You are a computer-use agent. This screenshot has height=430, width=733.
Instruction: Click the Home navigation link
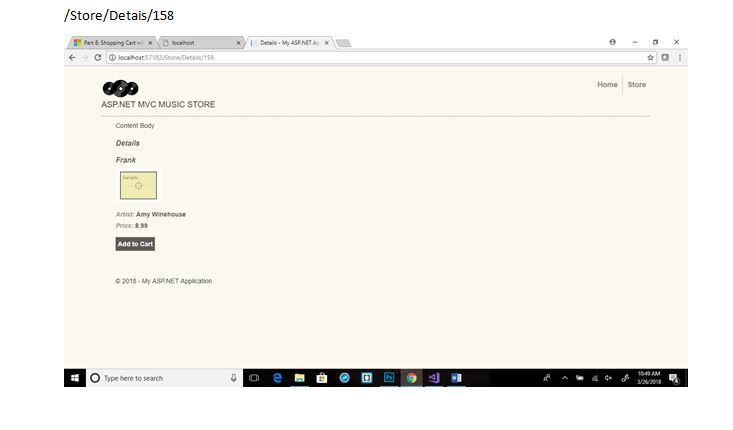click(x=607, y=85)
